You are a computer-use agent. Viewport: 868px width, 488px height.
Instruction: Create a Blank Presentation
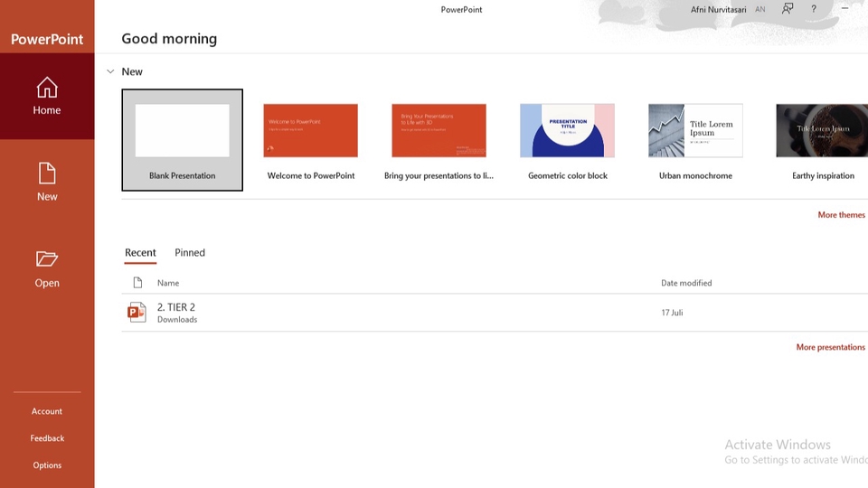pos(182,140)
